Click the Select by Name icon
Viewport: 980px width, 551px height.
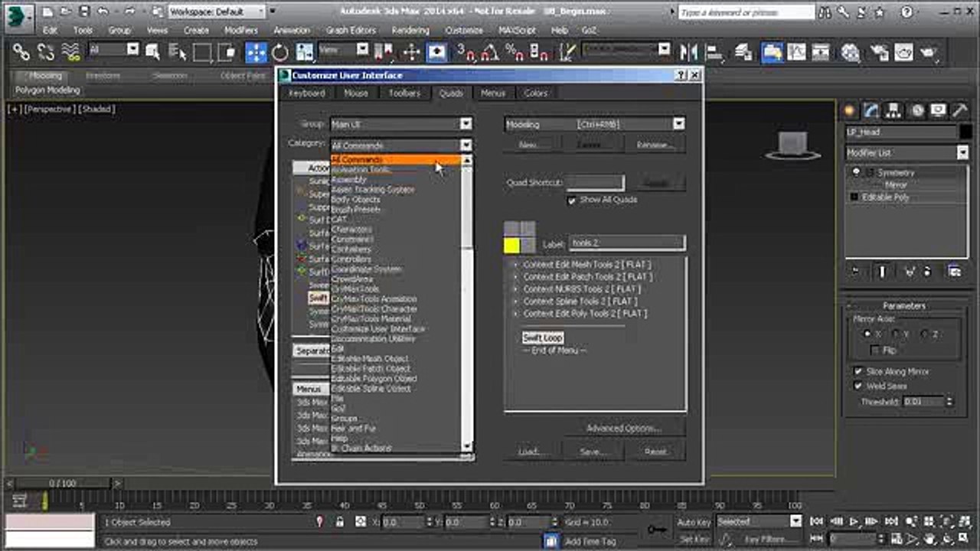(x=177, y=52)
